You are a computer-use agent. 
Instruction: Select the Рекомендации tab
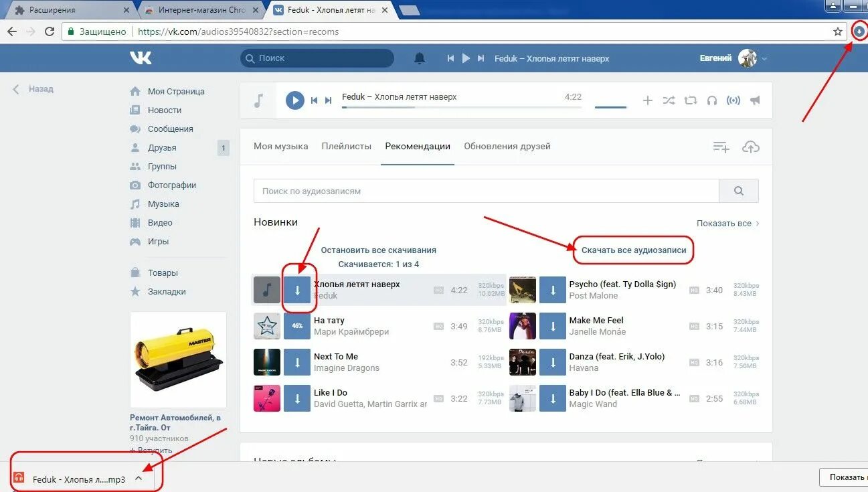point(418,147)
